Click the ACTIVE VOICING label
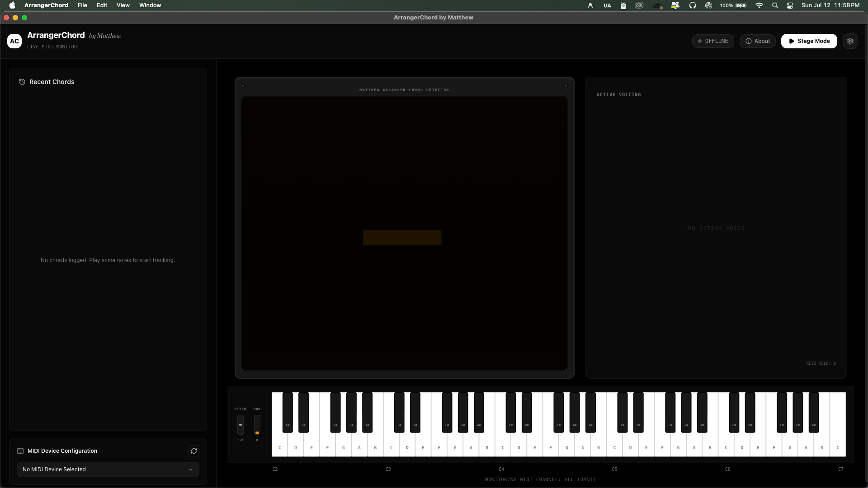 619,95
